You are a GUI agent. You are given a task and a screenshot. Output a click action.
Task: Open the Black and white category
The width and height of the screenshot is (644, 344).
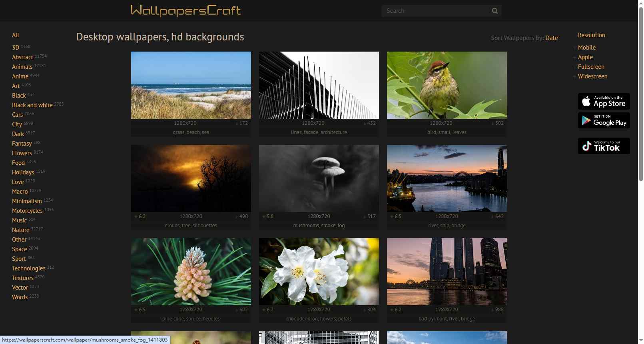click(x=32, y=105)
